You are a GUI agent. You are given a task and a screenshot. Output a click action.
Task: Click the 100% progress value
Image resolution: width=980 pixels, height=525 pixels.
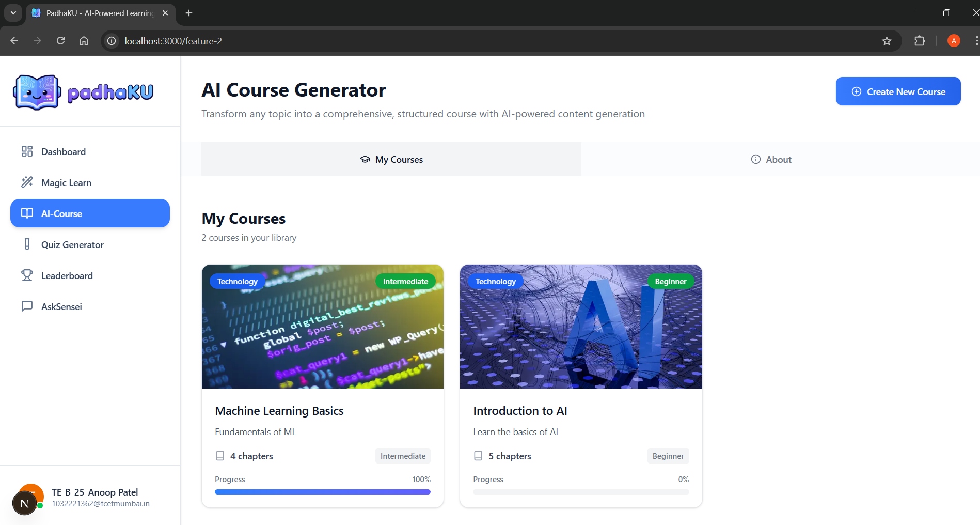421,479
